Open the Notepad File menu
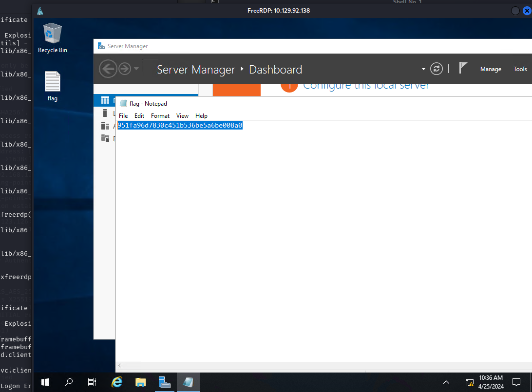The image size is (532, 392). [123, 115]
